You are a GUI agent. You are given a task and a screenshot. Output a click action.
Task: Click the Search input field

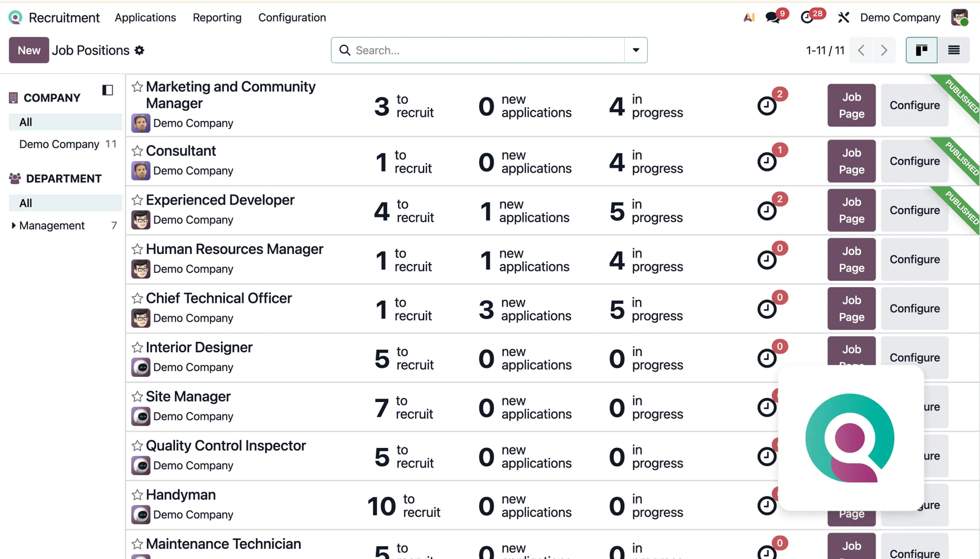(x=489, y=50)
